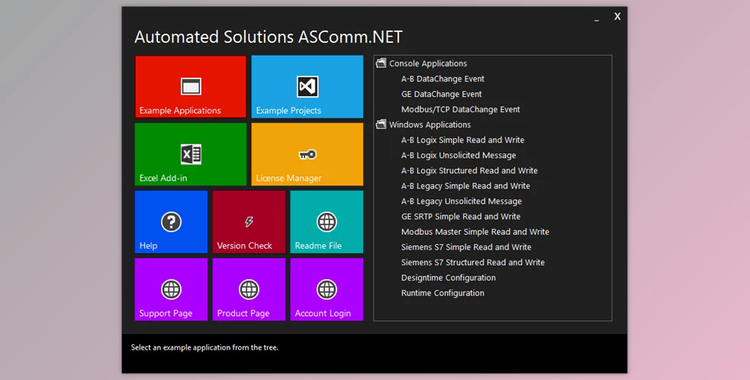The height and width of the screenshot is (380, 750).
Task: Run the Version Check tile
Action: 249,222
